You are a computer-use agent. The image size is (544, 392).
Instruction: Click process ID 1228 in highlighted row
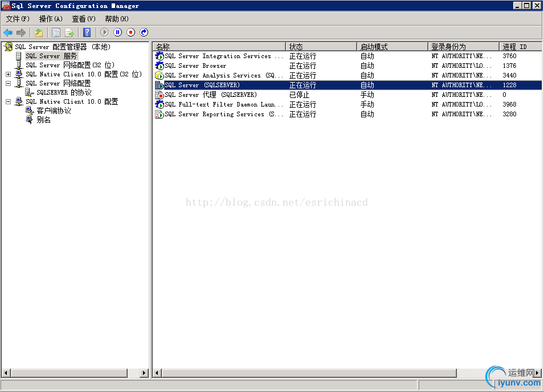pos(509,85)
